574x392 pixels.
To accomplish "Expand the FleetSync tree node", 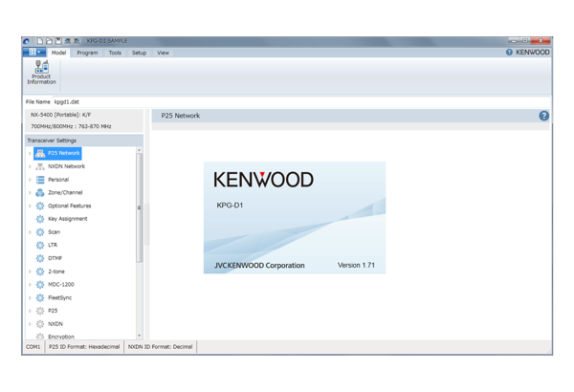I will pos(30,297).
